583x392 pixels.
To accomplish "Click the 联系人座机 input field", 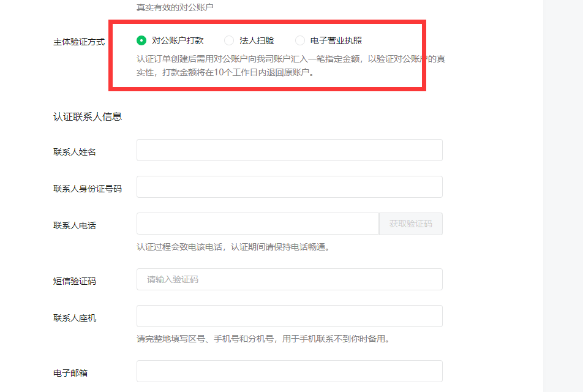I will click(x=289, y=316).
